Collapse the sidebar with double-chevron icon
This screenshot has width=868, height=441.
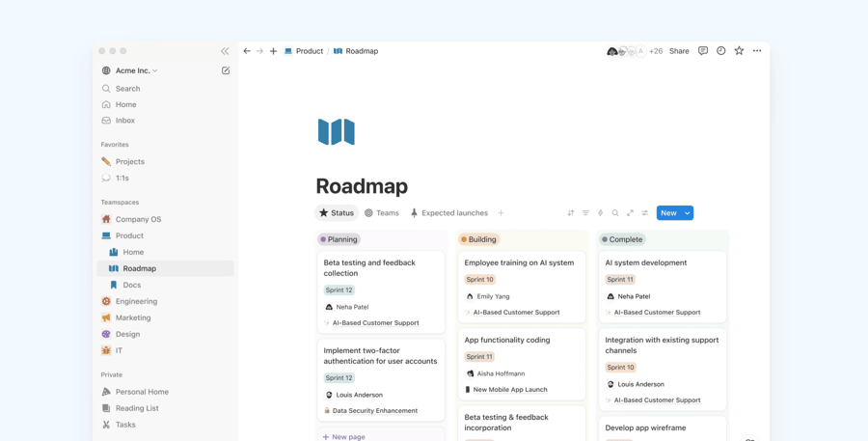click(225, 51)
